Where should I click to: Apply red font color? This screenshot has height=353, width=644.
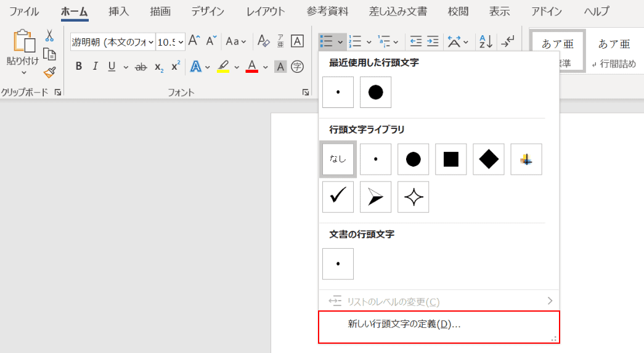(252, 66)
